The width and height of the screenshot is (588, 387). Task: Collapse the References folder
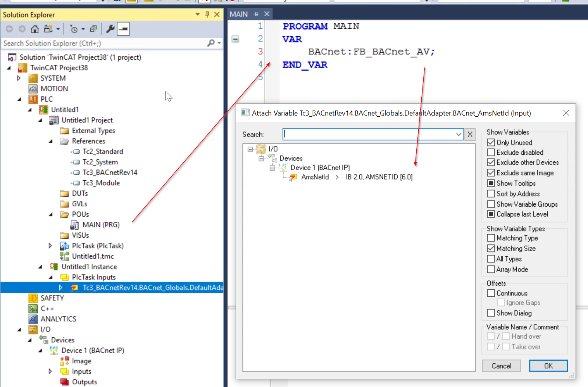pyautogui.click(x=50, y=141)
